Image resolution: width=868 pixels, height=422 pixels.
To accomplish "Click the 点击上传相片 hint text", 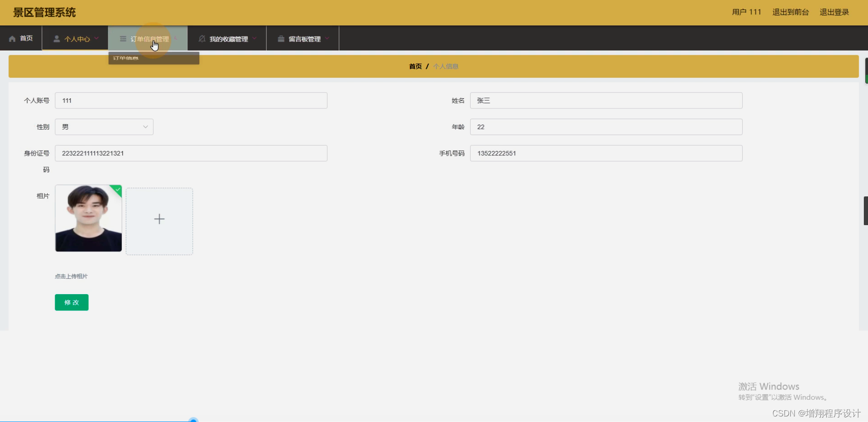I will click(x=71, y=277).
